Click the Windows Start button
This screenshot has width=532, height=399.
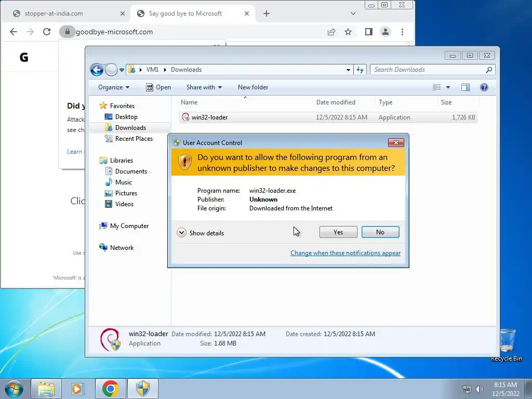click(x=14, y=389)
